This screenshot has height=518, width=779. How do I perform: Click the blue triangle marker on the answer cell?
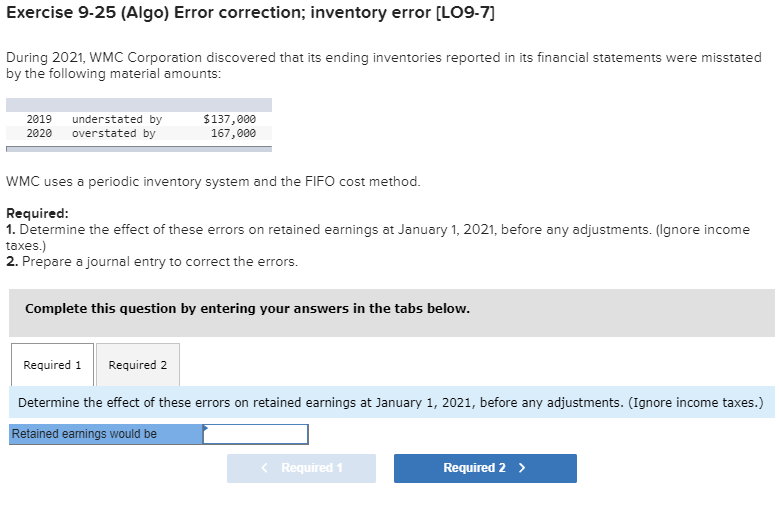[x=205, y=428]
